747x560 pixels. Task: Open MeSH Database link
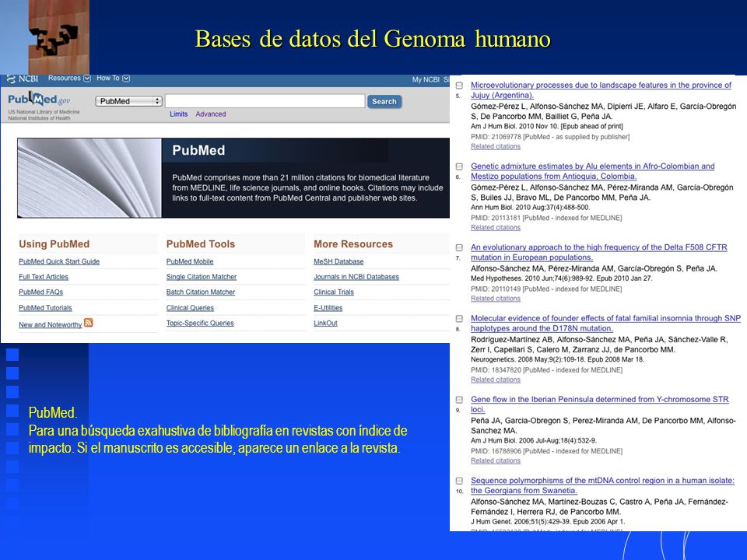338,261
